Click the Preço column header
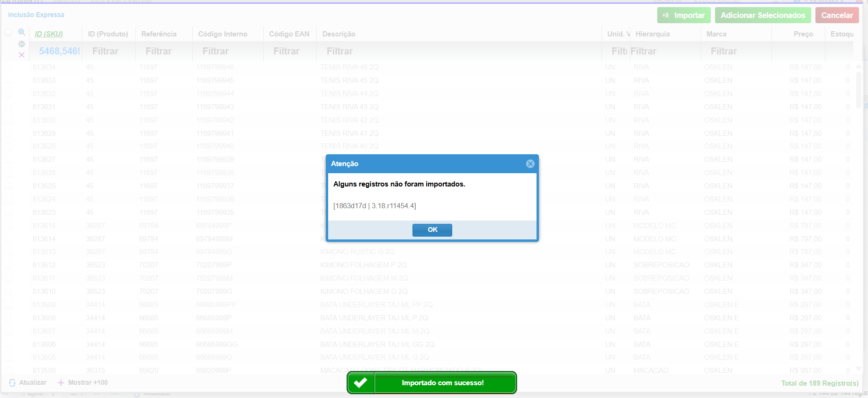Image resolution: width=868 pixels, height=398 pixels. pyautogui.click(x=803, y=34)
